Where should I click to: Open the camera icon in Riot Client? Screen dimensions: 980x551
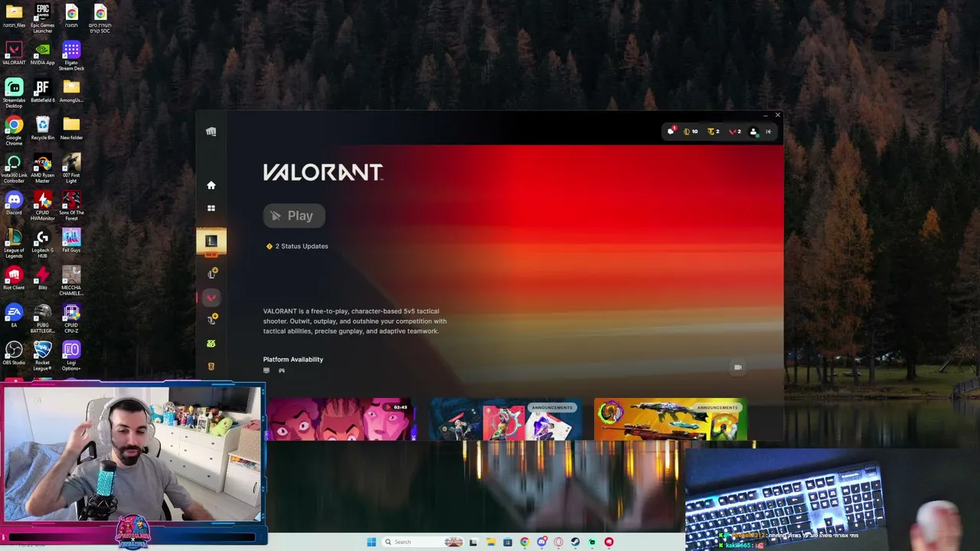pos(737,367)
